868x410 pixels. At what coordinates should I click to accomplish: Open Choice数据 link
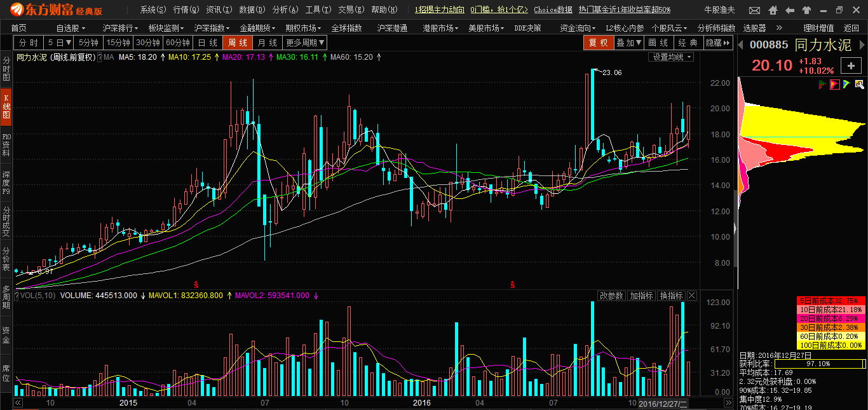553,10
